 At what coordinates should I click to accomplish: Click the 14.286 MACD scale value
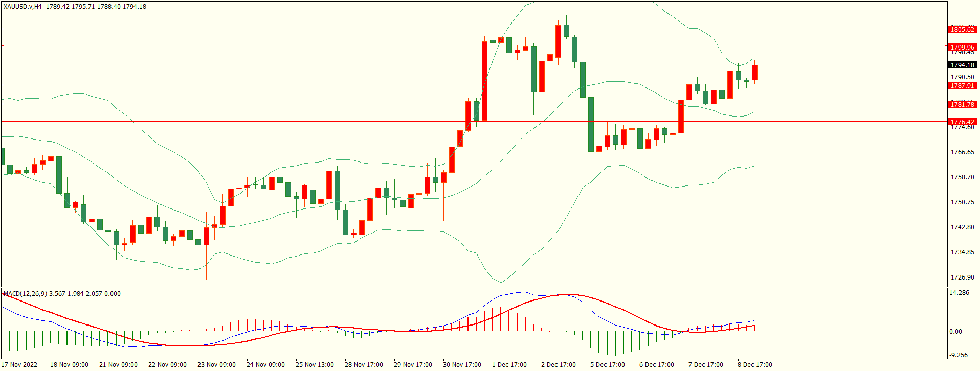pos(959,293)
